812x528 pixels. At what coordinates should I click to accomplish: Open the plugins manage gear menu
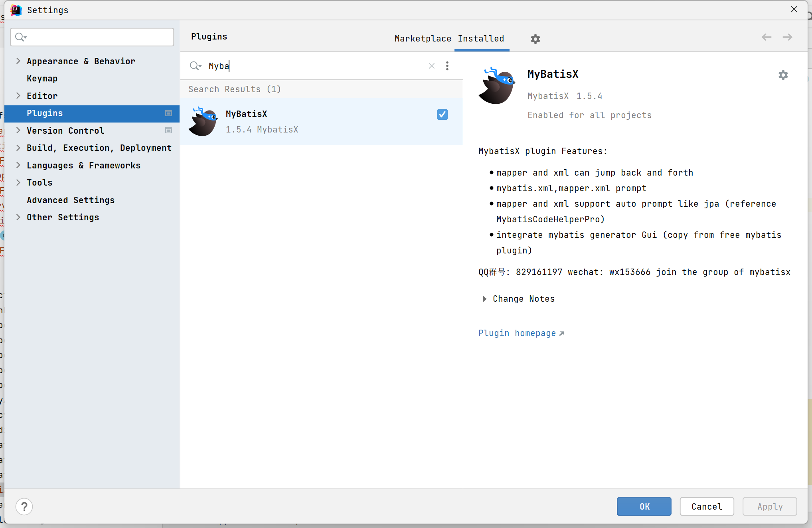point(535,39)
